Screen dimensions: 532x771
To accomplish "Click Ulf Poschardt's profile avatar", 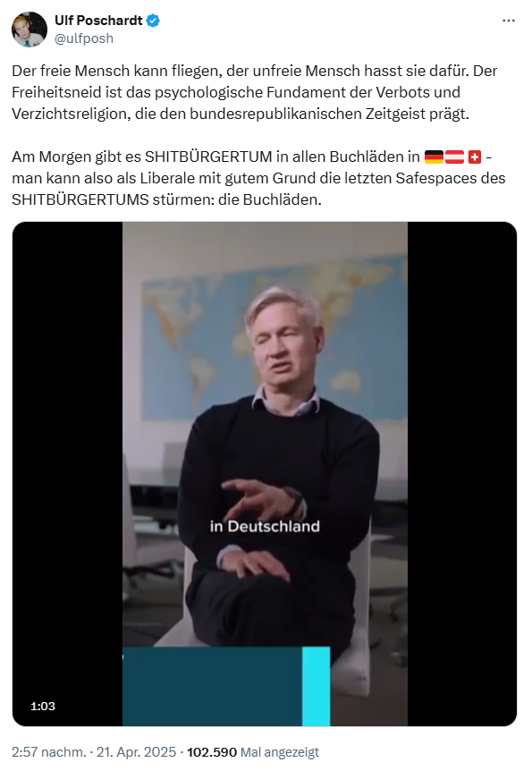I will tap(30, 30).
